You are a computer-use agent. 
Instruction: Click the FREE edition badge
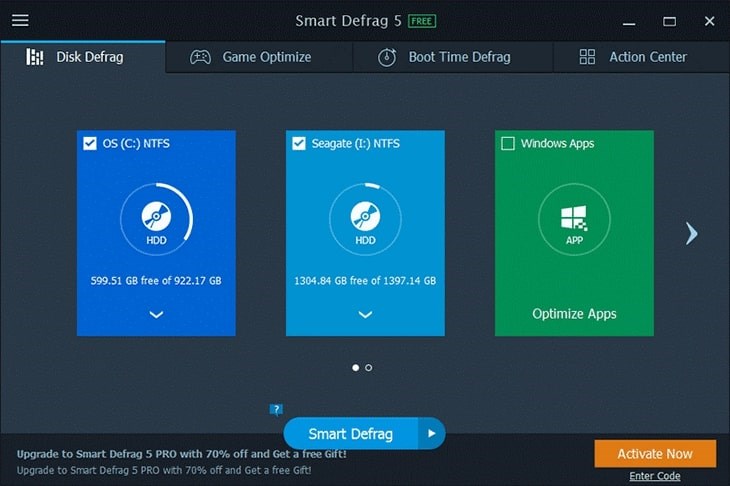pyautogui.click(x=422, y=21)
